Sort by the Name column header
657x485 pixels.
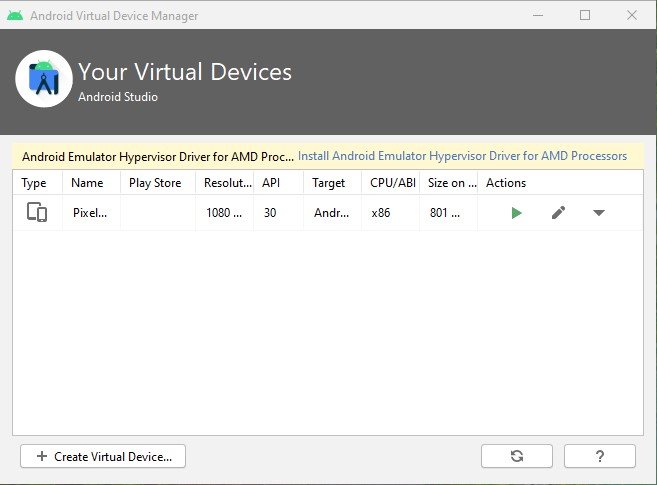click(x=91, y=183)
